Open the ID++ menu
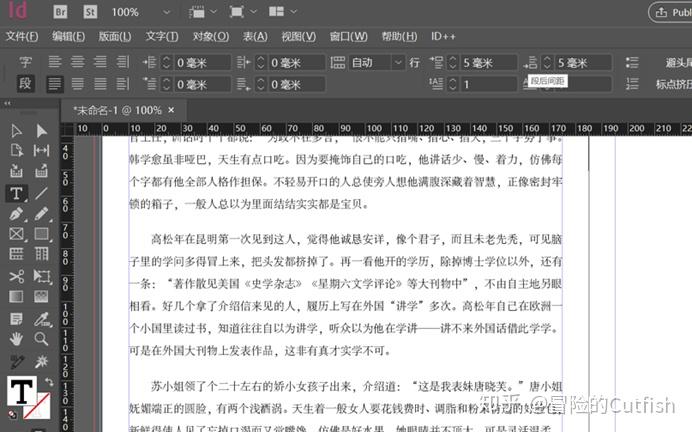 pyautogui.click(x=443, y=36)
